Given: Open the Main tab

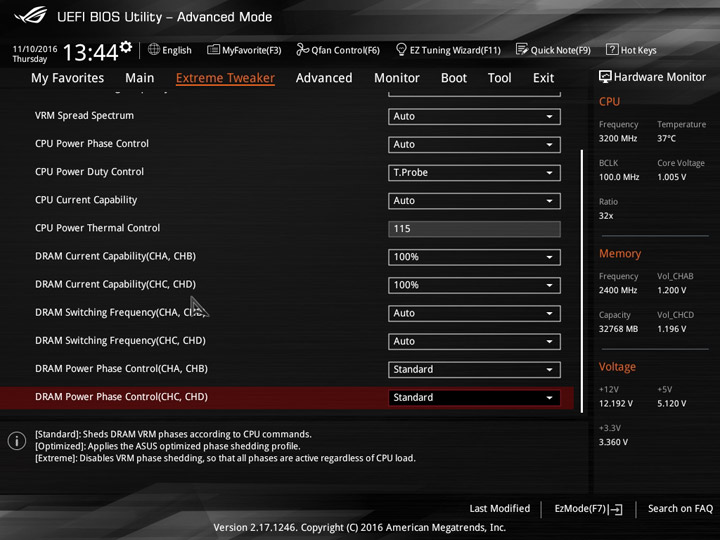Looking at the screenshot, I should click(140, 78).
